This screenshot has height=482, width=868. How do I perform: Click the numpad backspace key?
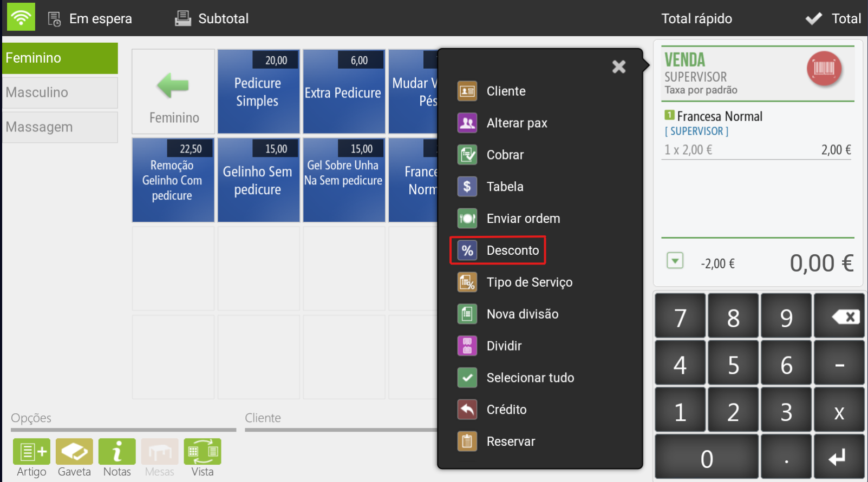pos(839,317)
